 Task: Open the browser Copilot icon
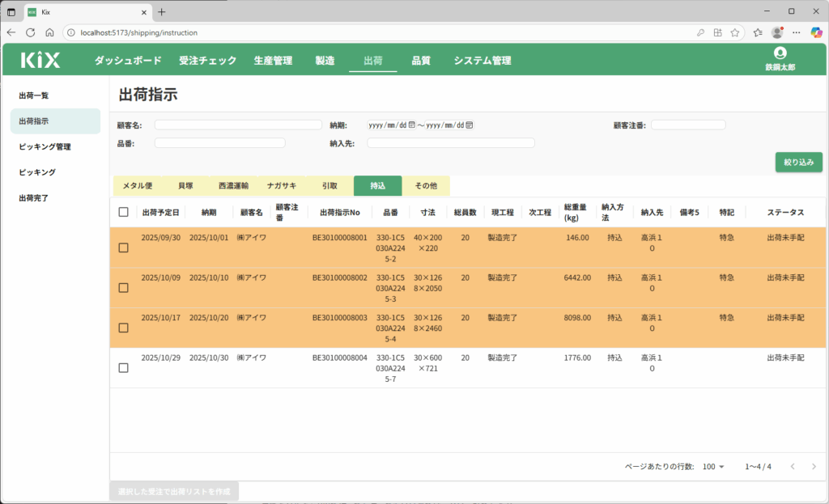pos(816,32)
